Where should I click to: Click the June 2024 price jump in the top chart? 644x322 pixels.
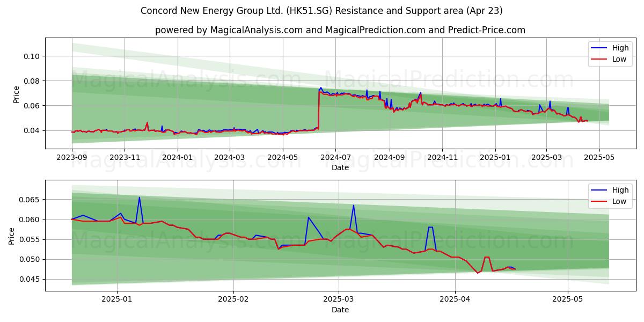[x=319, y=110]
